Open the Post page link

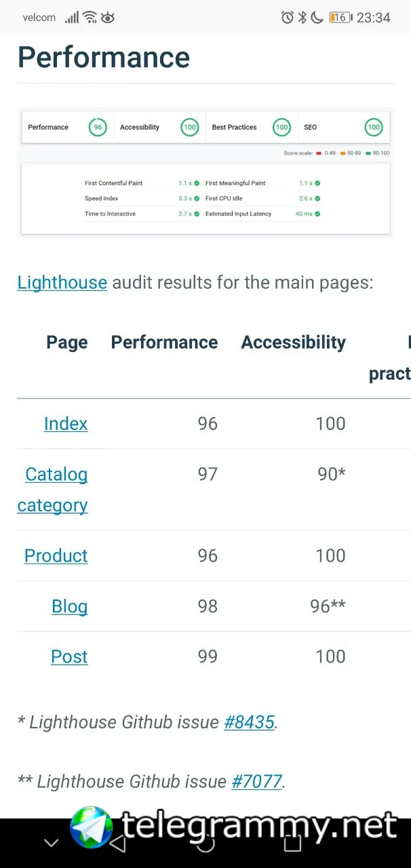[69, 656]
